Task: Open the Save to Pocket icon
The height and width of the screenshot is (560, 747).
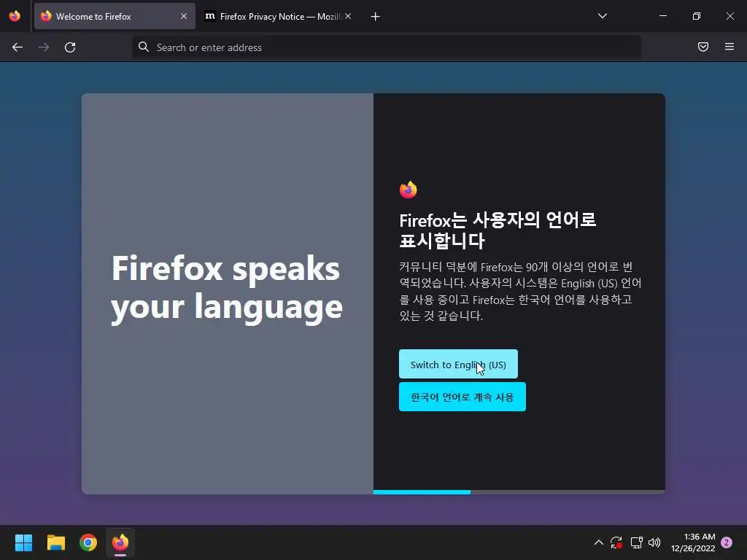Action: (x=703, y=47)
